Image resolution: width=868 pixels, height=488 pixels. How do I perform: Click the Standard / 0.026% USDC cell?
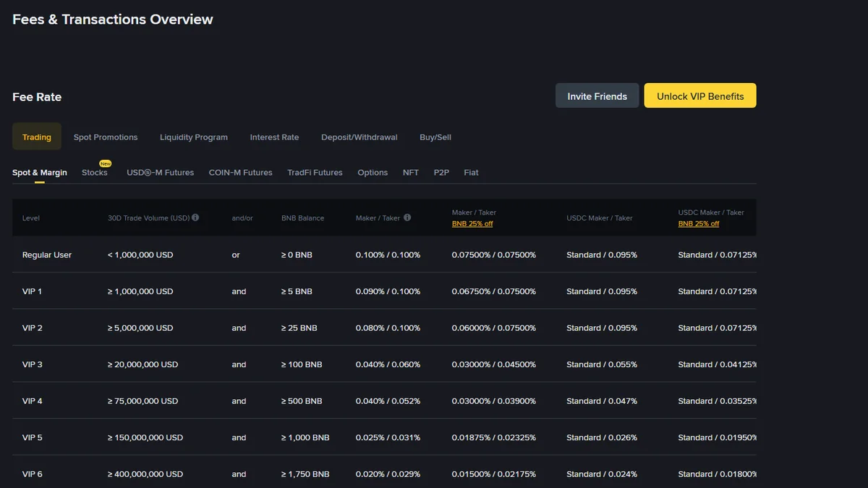(602, 437)
